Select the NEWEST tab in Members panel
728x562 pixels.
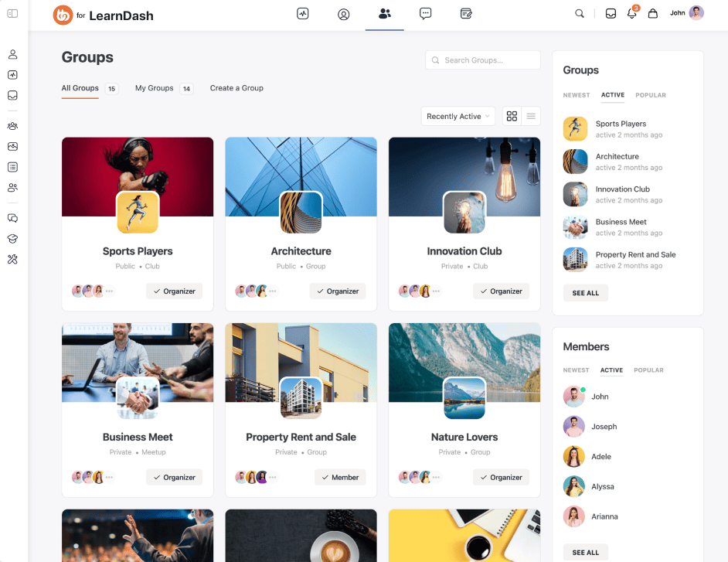(x=576, y=370)
